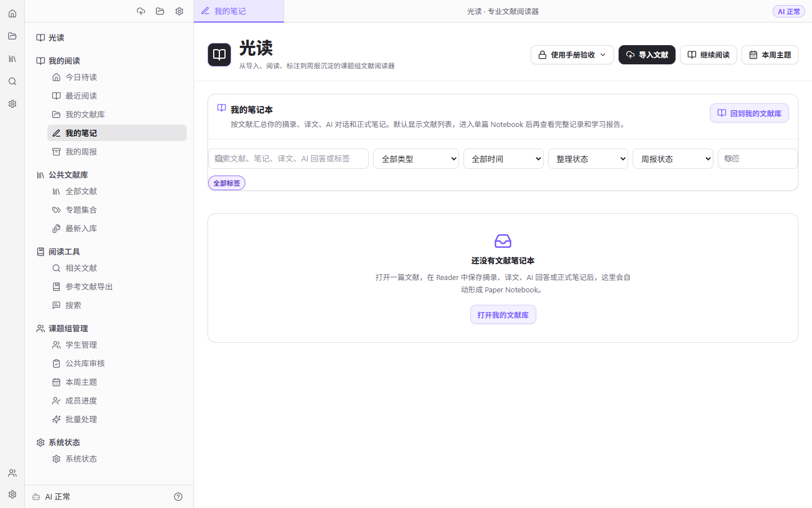This screenshot has width=812, height=508.
Task: Open the folder icon in left rail
Action: click(12, 36)
